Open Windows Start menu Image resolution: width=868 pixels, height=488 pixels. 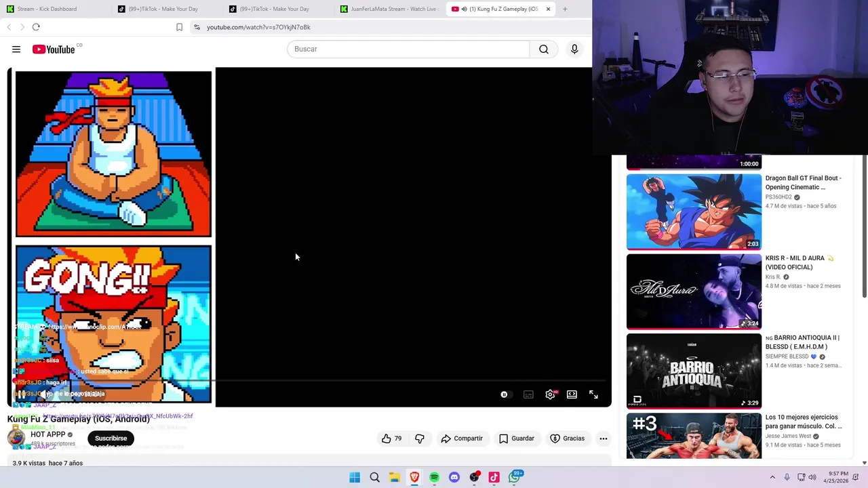(355, 477)
